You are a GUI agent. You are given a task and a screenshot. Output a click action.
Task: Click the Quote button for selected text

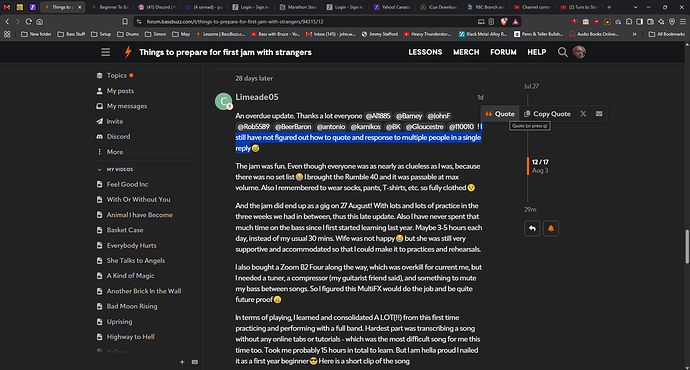[500, 114]
